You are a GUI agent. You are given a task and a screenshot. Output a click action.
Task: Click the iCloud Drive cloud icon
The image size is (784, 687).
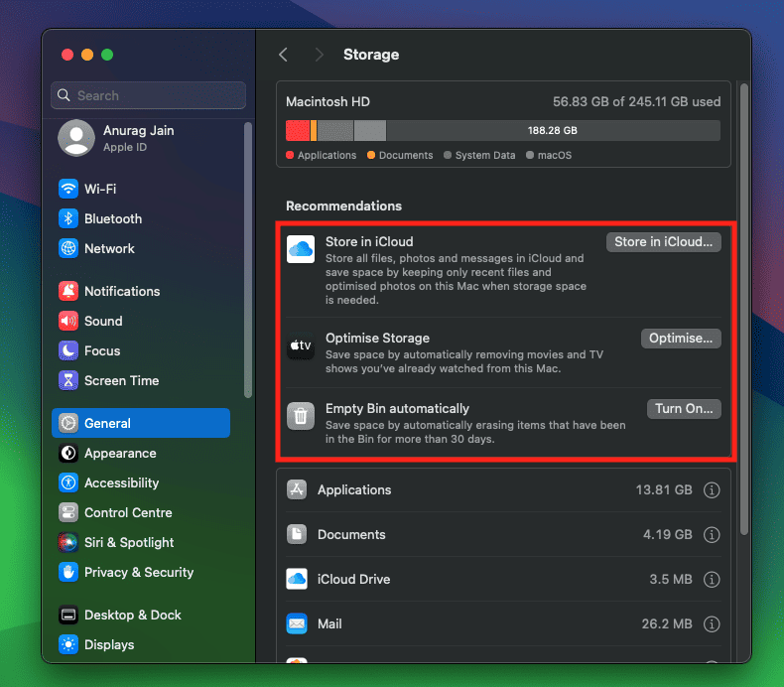[297, 580]
